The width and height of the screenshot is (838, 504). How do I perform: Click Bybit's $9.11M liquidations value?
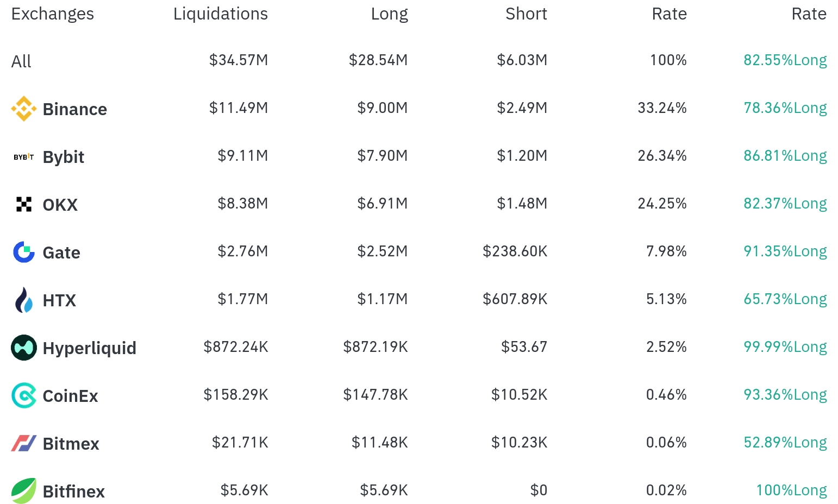click(x=243, y=155)
